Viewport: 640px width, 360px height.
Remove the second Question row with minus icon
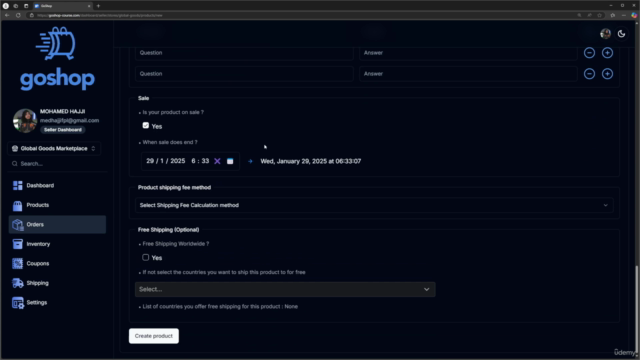(x=589, y=74)
